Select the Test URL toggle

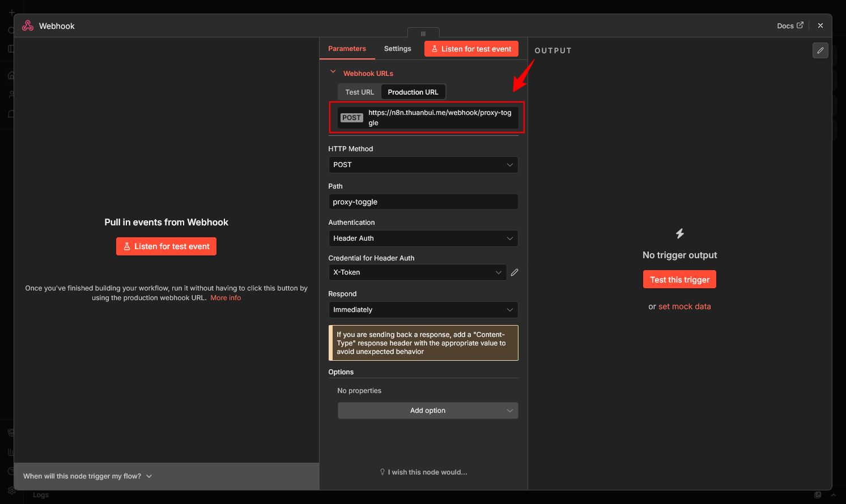click(x=359, y=92)
